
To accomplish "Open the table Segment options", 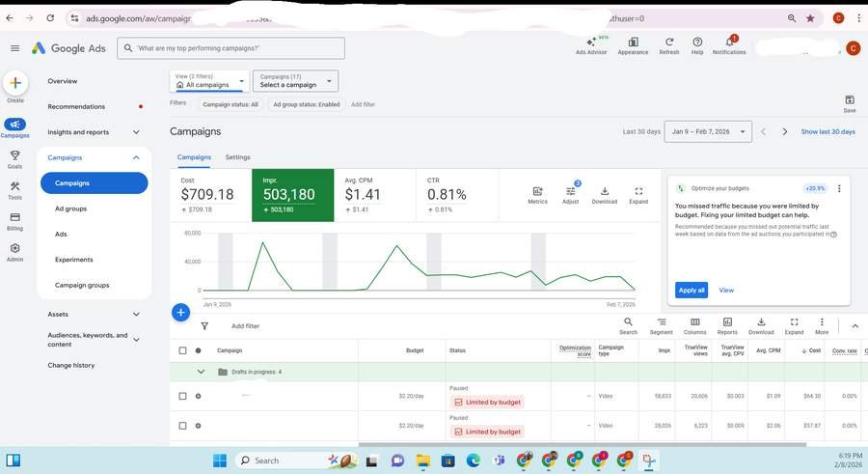I will coord(662,326).
